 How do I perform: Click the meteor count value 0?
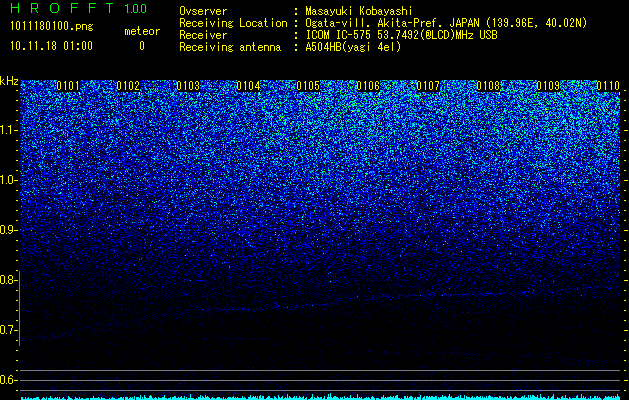(142, 46)
